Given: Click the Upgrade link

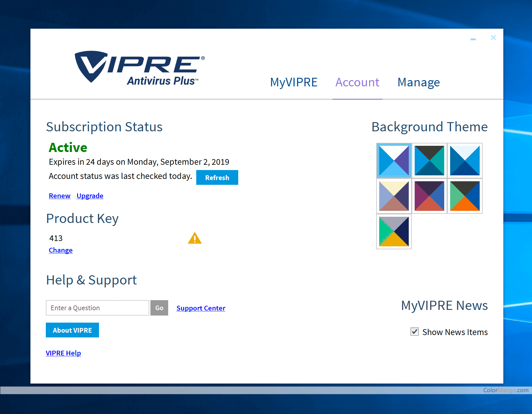Looking at the screenshot, I should [90, 196].
